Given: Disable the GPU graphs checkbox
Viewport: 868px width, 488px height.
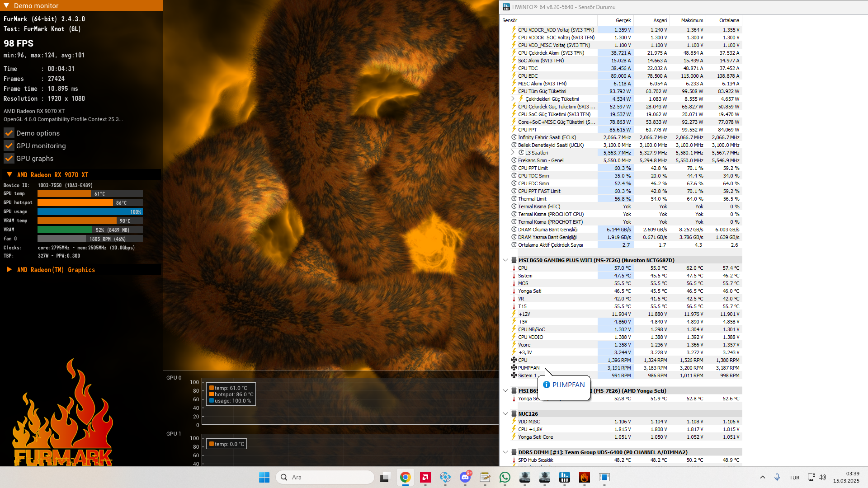Looking at the screenshot, I should pos(9,159).
